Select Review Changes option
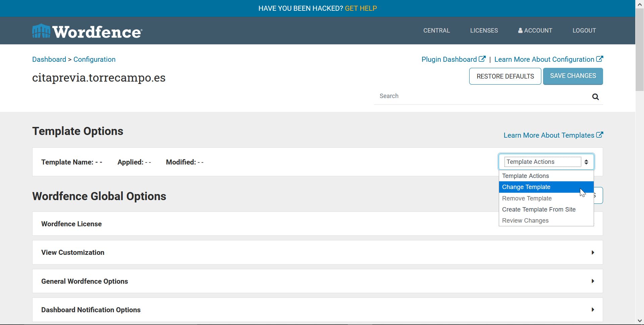The height and width of the screenshot is (325, 644). pos(525,221)
